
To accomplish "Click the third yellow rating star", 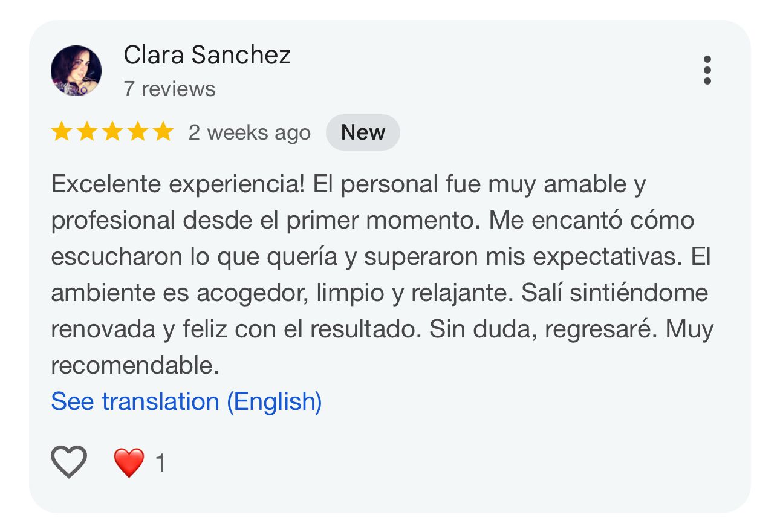I will 112,132.
